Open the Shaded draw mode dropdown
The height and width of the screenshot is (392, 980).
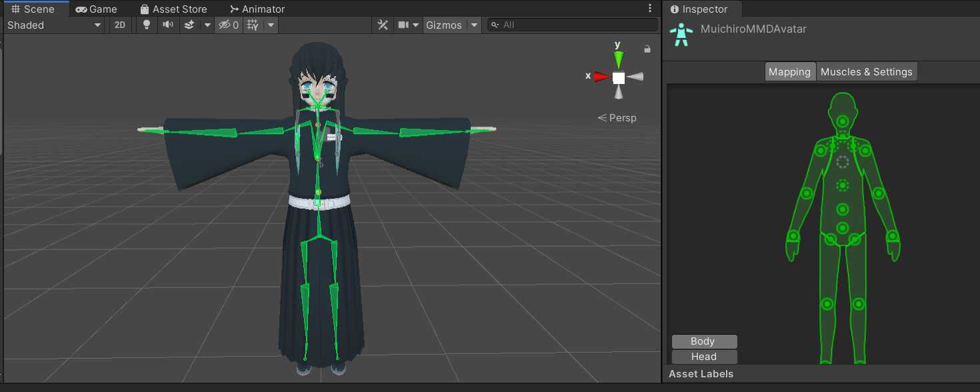(x=54, y=25)
